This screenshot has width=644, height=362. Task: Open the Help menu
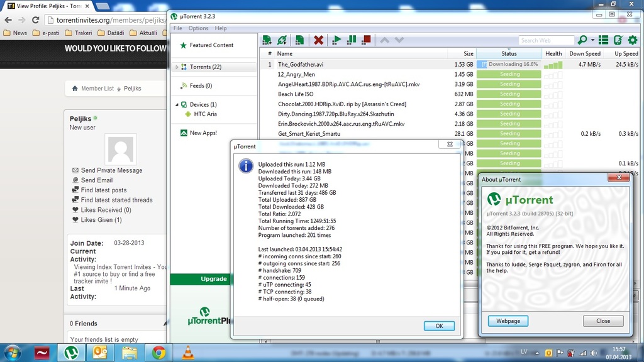click(221, 28)
